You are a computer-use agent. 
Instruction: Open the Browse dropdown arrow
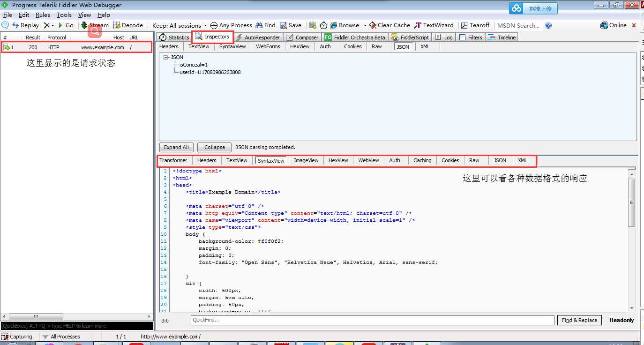pos(365,25)
